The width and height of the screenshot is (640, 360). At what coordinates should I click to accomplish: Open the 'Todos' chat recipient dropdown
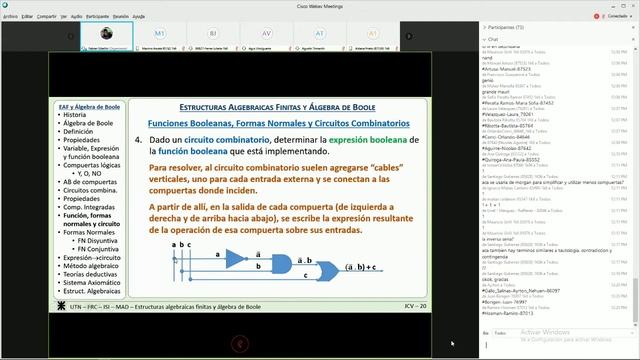[x=563, y=333]
